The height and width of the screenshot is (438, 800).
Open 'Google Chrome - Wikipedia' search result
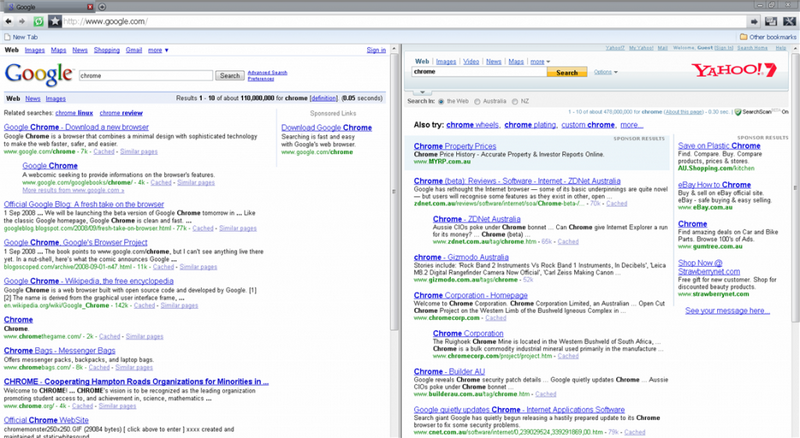pos(88,281)
